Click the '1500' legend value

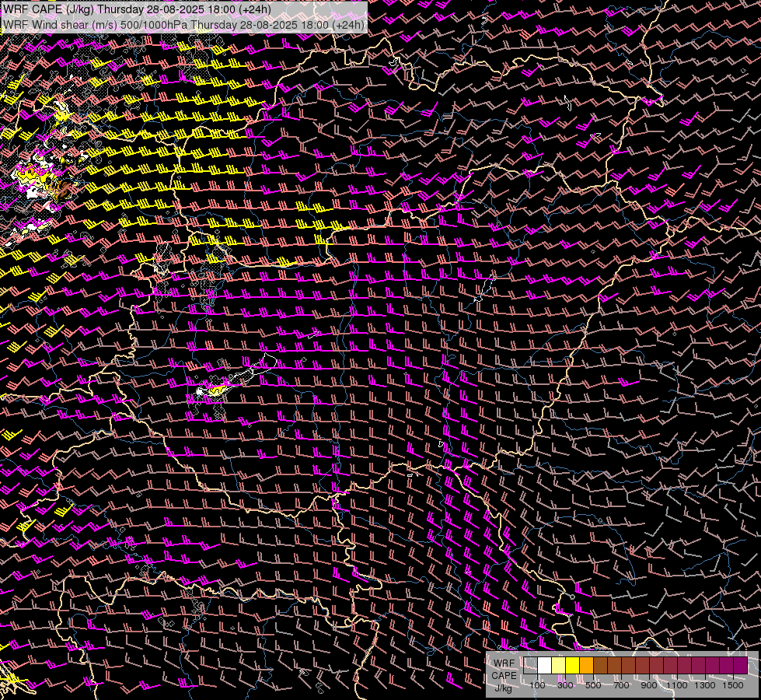pos(733,685)
